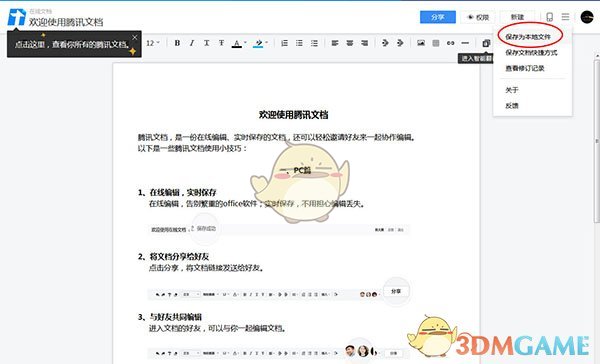Insert a hyperlink
Screen dimensions: 600x364
click(x=450, y=43)
